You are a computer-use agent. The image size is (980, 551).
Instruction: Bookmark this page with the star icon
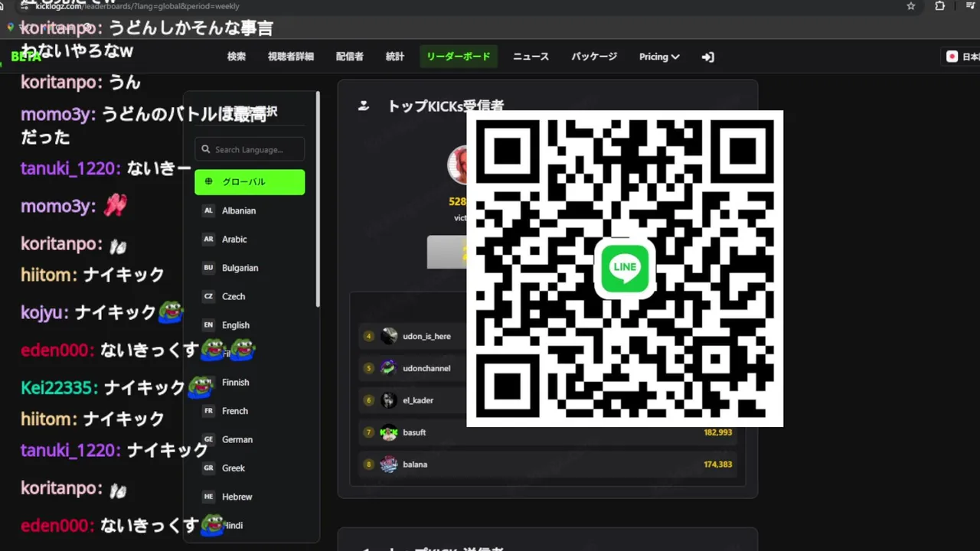pos(911,6)
